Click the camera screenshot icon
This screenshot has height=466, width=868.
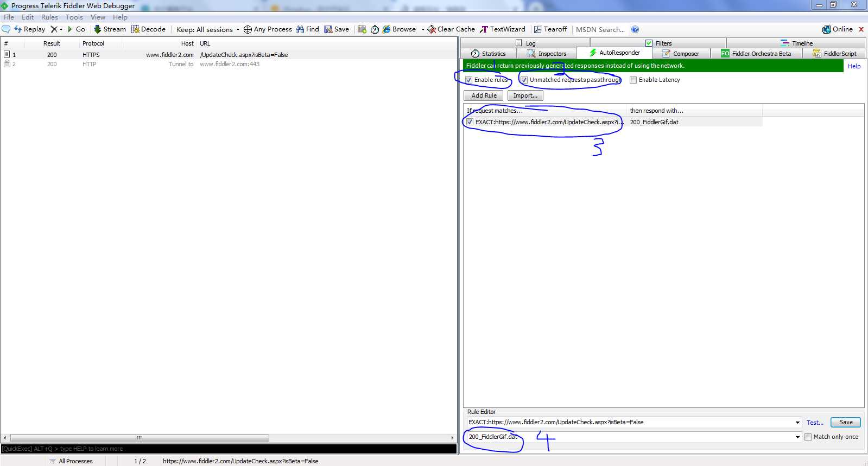click(x=362, y=29)
